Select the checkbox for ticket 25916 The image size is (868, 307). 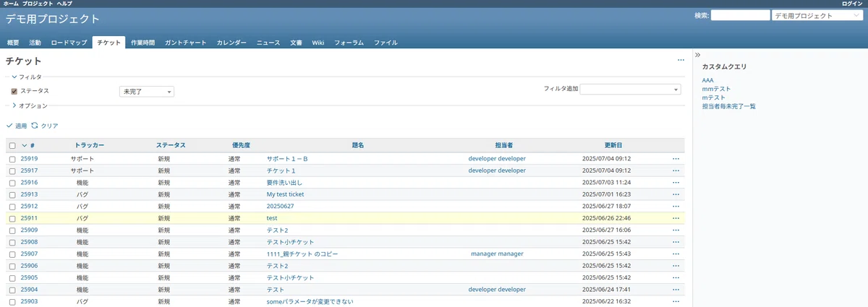click(12, 183)
